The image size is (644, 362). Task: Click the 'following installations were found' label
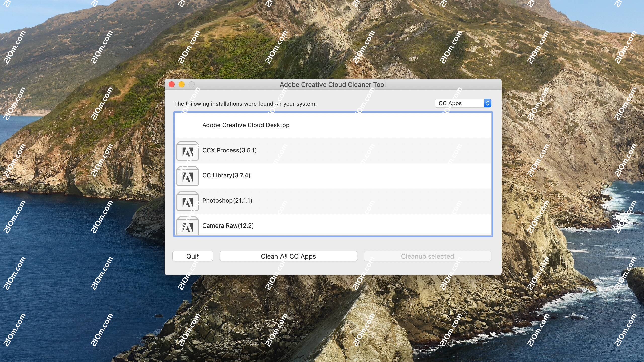coord(245,104)
